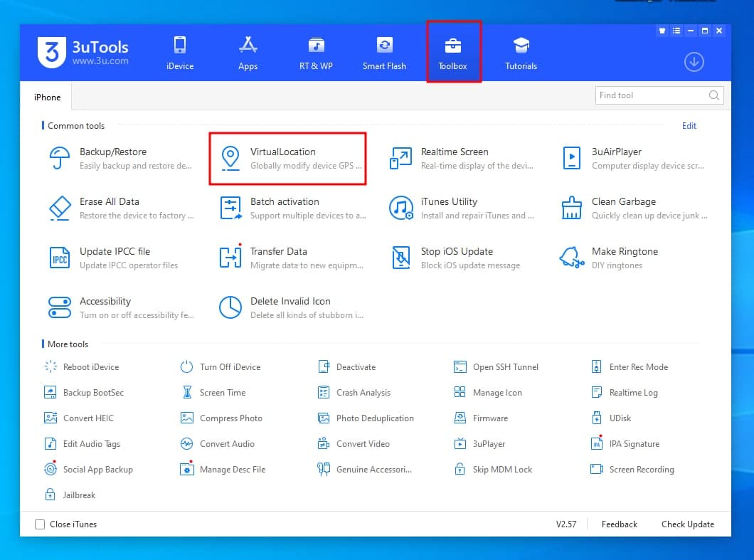Open the RT & WP tab
The height and width of the screenshot is (560, 754).
(316, 53)
